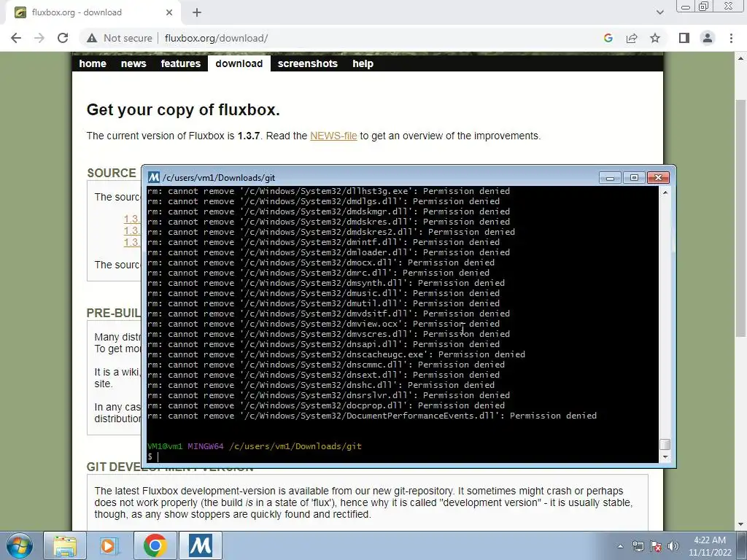Click the dmview.ocx error line

(x=323, y=324)
